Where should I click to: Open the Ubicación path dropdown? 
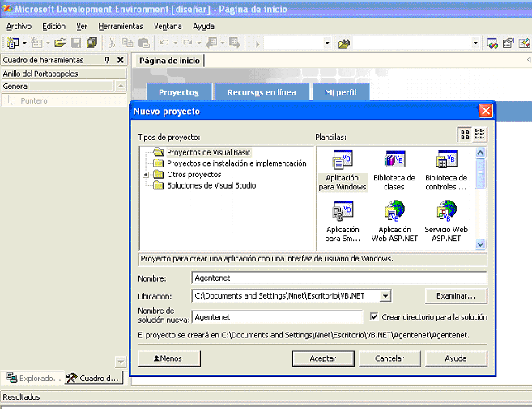pos(385,296)
